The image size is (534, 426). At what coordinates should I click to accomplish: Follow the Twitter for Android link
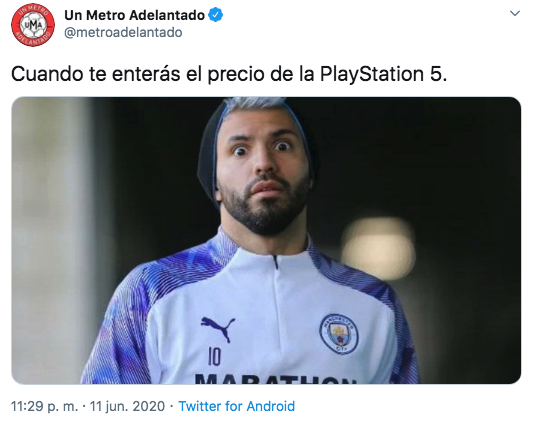[237, 406]
